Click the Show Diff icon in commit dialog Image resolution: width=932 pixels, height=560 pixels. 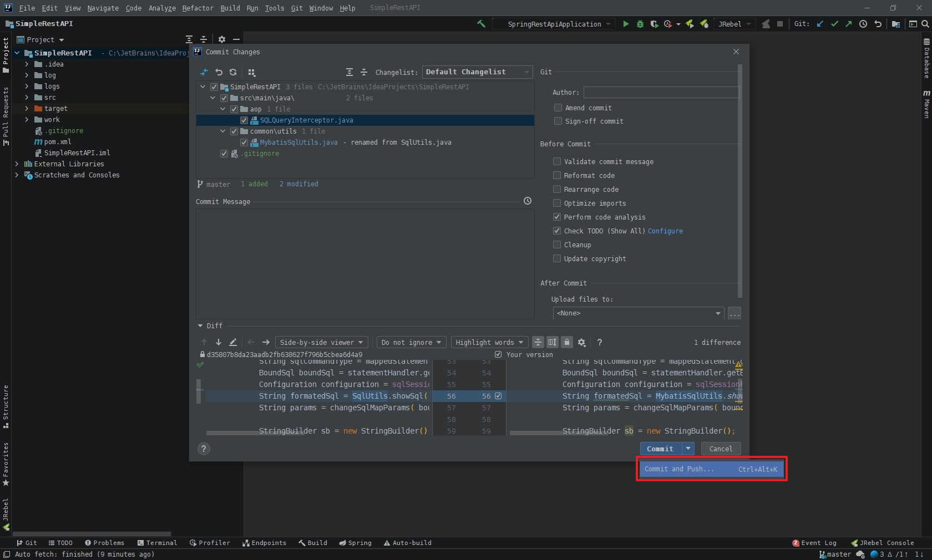(204, 72)
